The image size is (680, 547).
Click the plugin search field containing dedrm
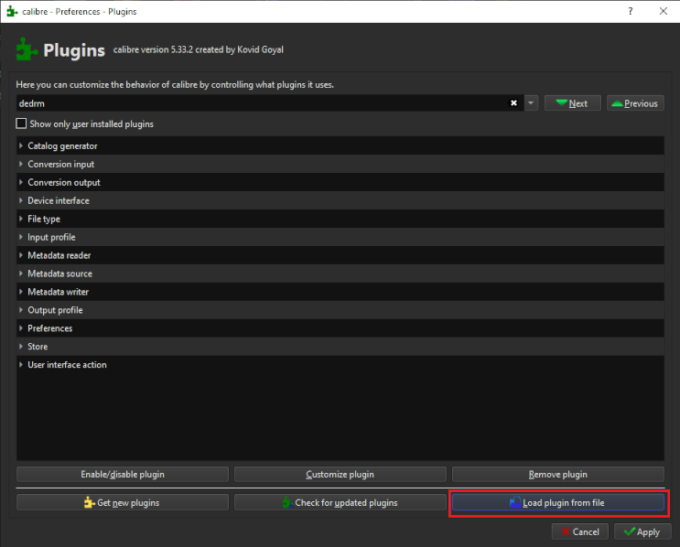pyautogui.click(x=260, y=103)
